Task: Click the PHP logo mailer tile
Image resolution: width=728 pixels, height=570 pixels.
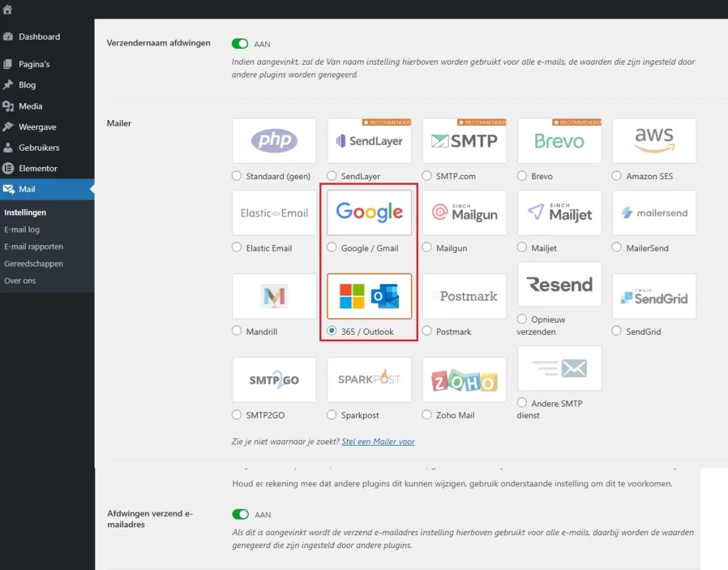Action: 274,141
